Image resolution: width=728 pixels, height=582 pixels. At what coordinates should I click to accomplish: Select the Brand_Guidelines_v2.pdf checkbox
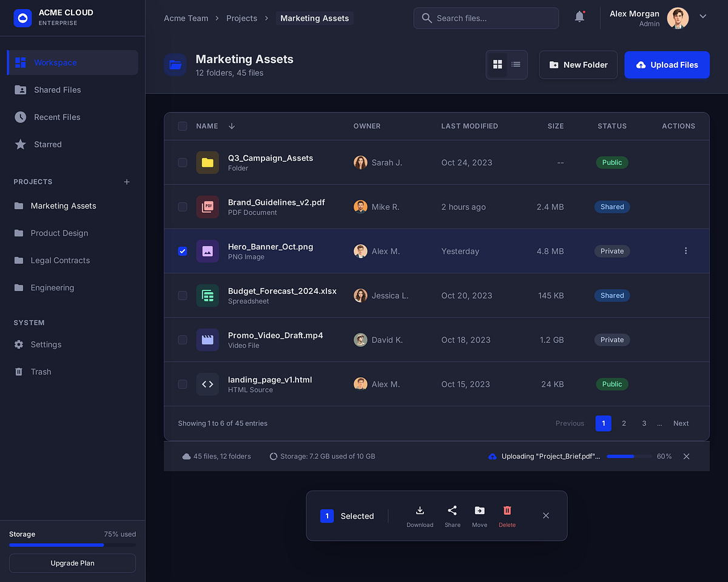[183, 207]
